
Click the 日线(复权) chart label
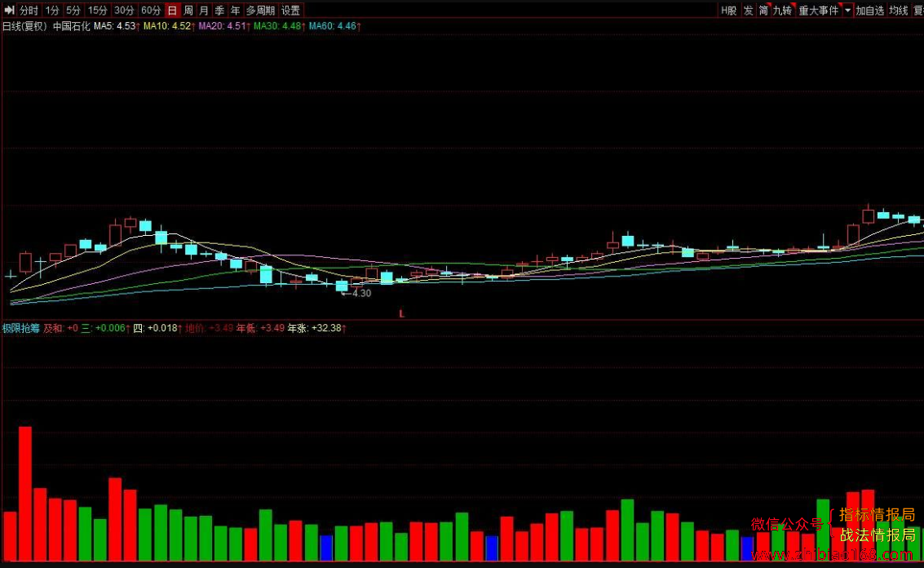24,26
